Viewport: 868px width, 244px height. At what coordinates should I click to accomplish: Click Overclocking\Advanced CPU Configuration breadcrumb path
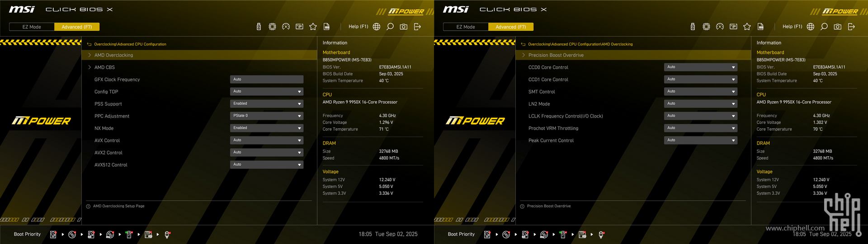click(130, 44)
